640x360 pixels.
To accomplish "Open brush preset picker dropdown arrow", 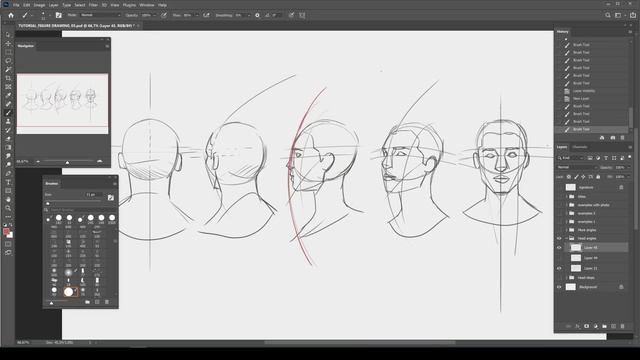I will (x=49, y=15).
